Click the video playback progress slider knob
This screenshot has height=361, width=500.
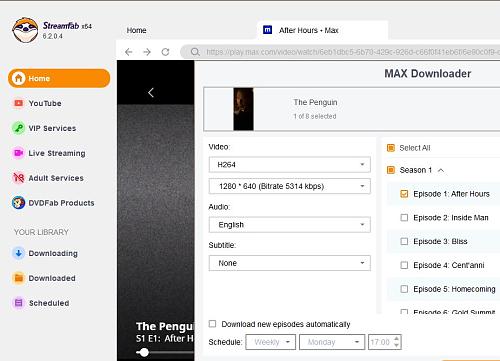pos(144,352)
